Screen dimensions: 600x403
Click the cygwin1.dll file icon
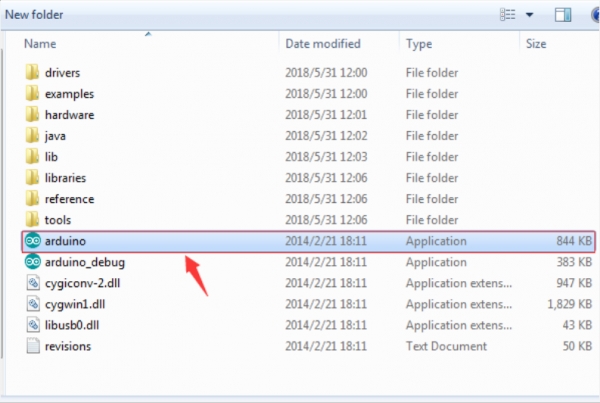click(x=33, y=304)
